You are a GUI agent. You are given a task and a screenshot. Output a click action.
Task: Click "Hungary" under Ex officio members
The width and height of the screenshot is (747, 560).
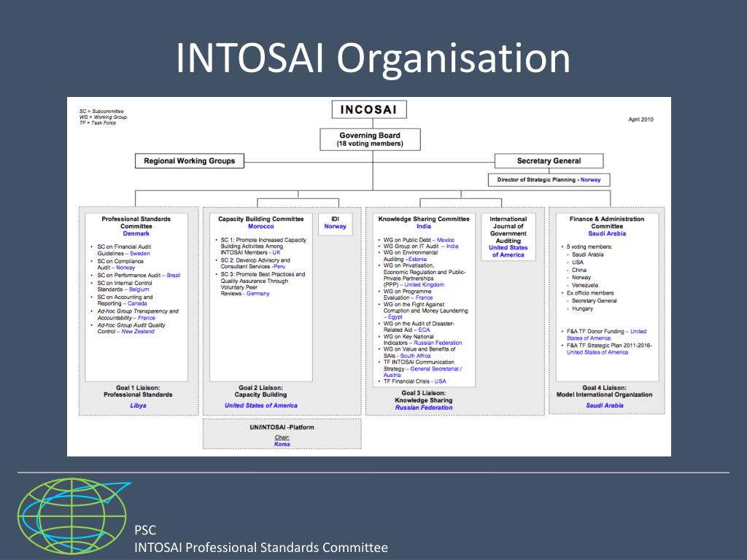click(582, 308)
